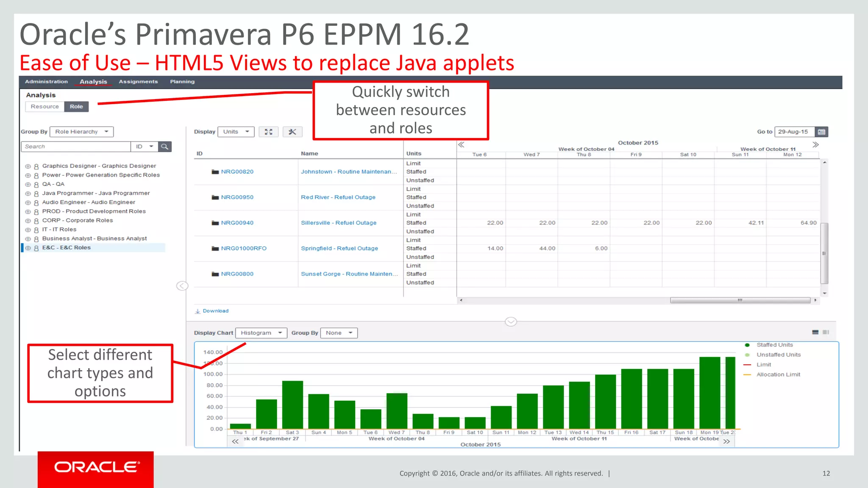Image resolution: width=868 pixels, height=488 pixels.
Task: Switch chart to side-by-side layout icon
Action: tap(826, 332)
